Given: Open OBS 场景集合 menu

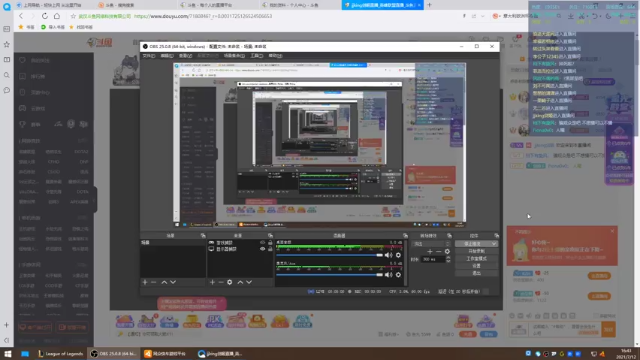Looking at the screenshot, I should [x=234, y=56].
